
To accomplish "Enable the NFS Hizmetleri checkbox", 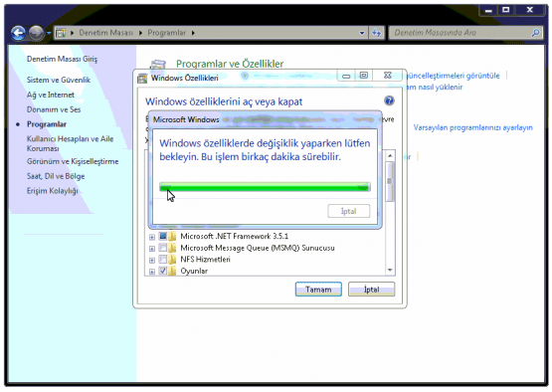I will click(163, 260).
